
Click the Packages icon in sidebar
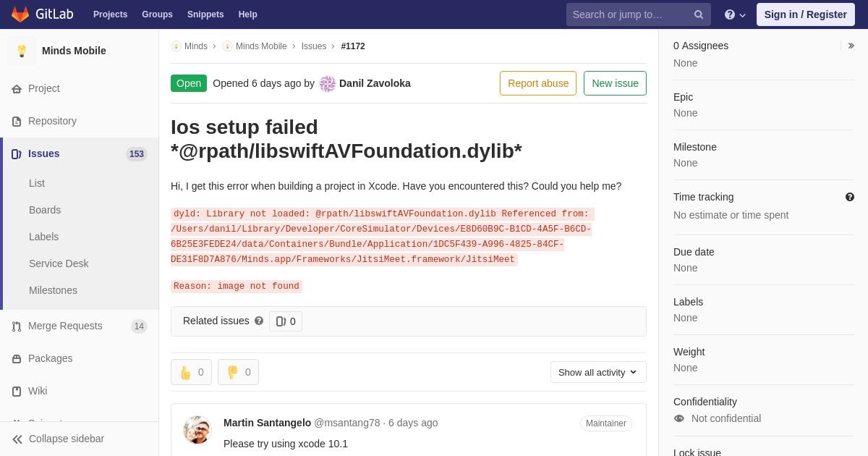17,359
